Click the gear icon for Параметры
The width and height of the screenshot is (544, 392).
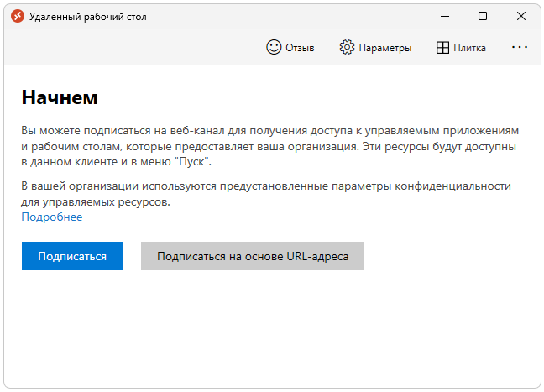click(x=347, y=47)
